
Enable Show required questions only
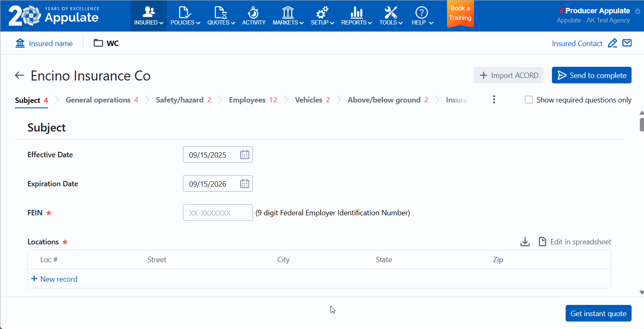coord(529,100)
